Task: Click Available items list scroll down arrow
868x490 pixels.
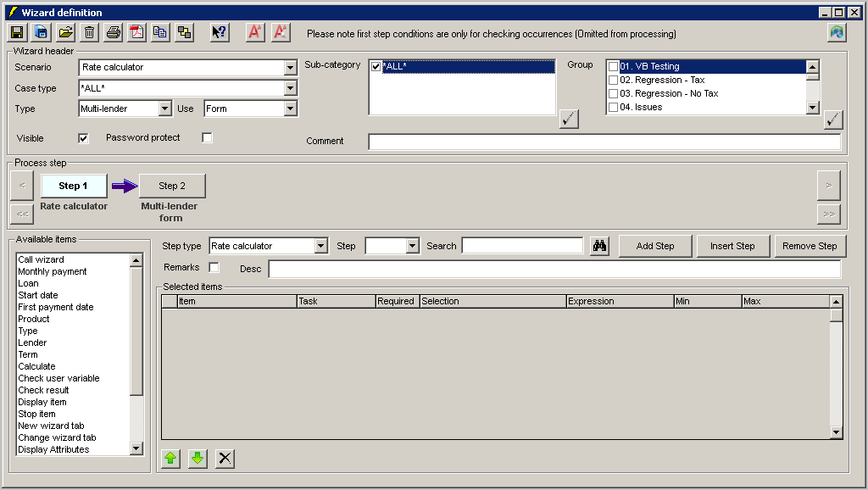Action: click(x=136, y=448)
